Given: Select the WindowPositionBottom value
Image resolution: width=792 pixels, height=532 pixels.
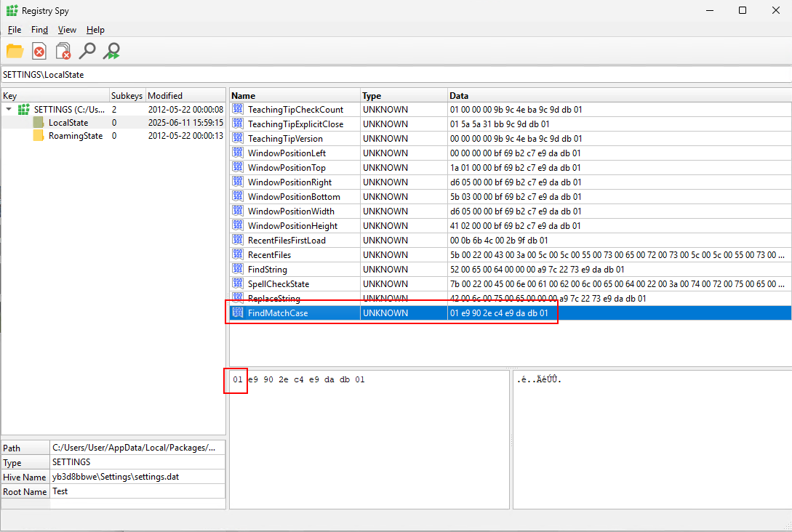Looking at the screenshot, I should 294,197.
